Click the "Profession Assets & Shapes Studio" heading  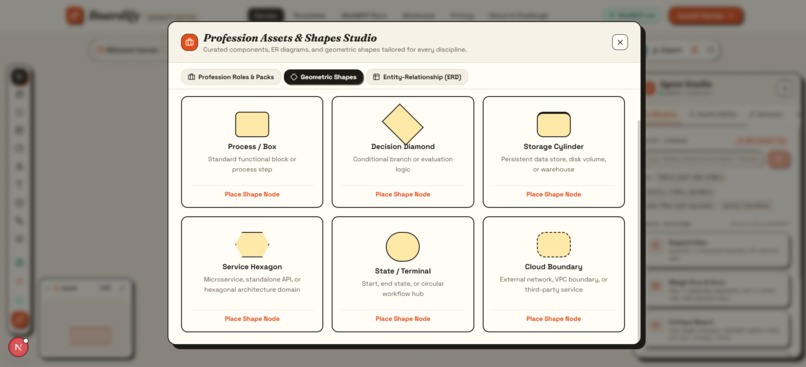pyautogui.click(x=290, y=38)
